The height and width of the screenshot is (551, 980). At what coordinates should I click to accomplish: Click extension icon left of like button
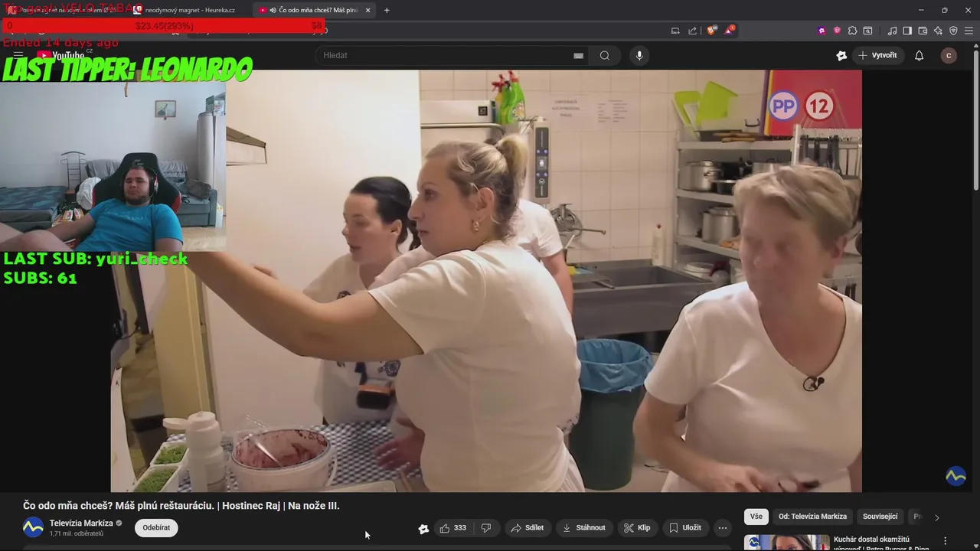coord(423,528)
